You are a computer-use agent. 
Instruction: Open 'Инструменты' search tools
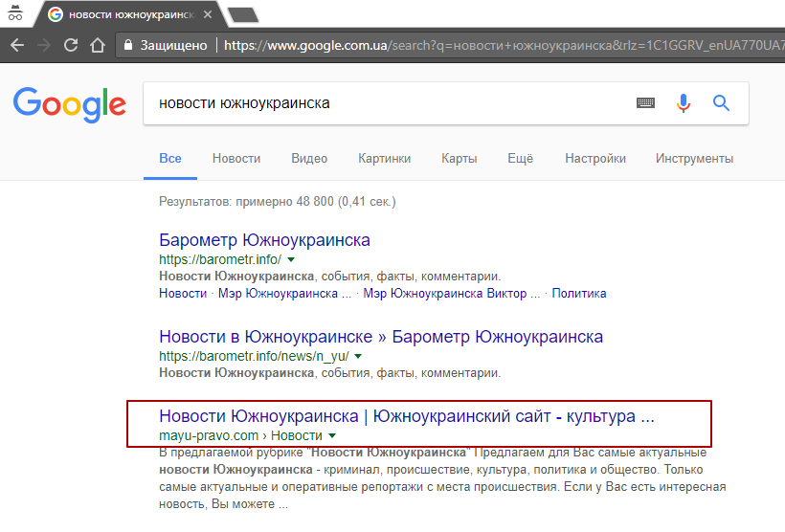point(694,159)
